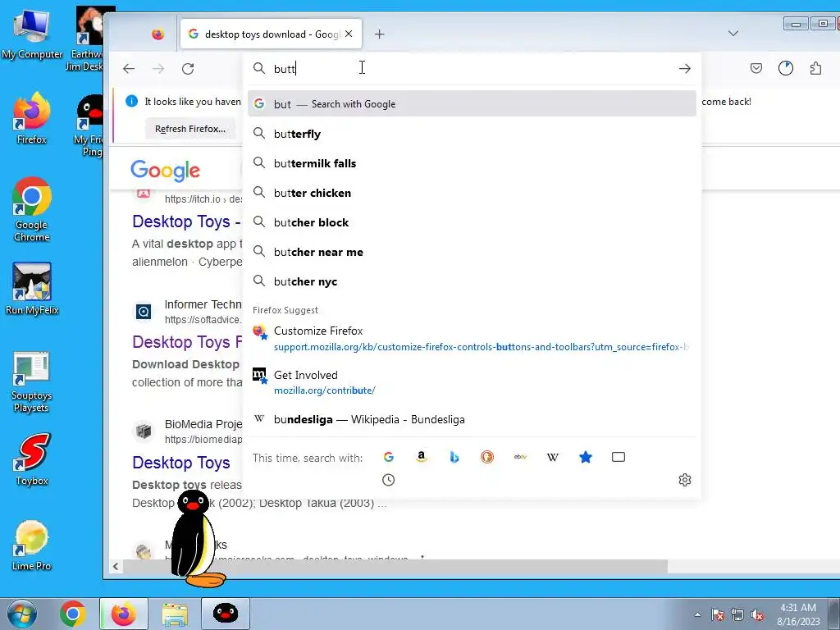Open the itch.io Desktop Toys result link
Viewport: 840px width, 630px height.
pos(186,221)
